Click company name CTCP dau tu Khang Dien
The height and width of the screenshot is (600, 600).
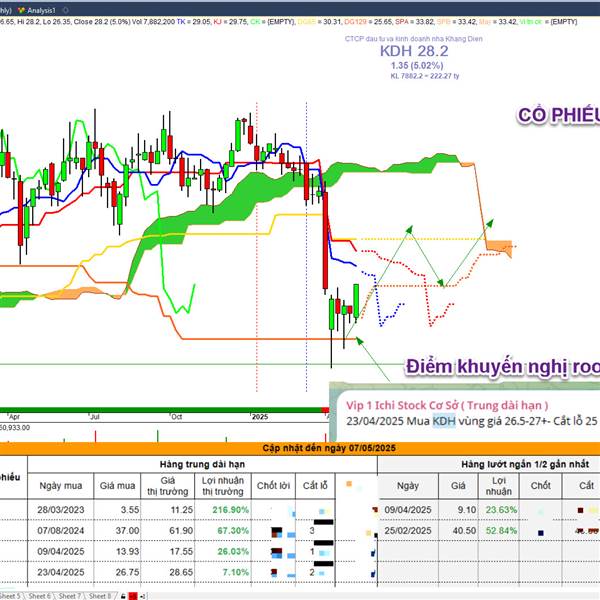click(x=414, y=39)
